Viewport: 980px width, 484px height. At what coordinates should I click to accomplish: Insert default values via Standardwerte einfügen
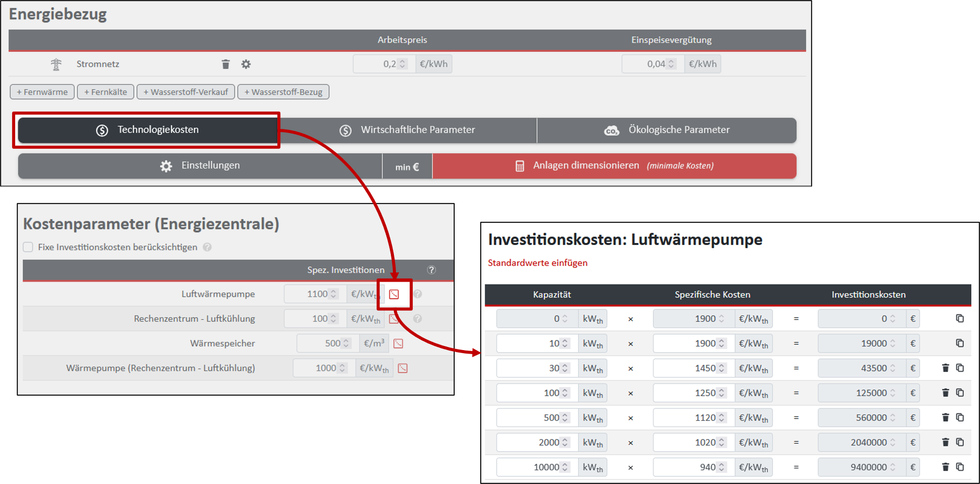click(x=537, y=263)
